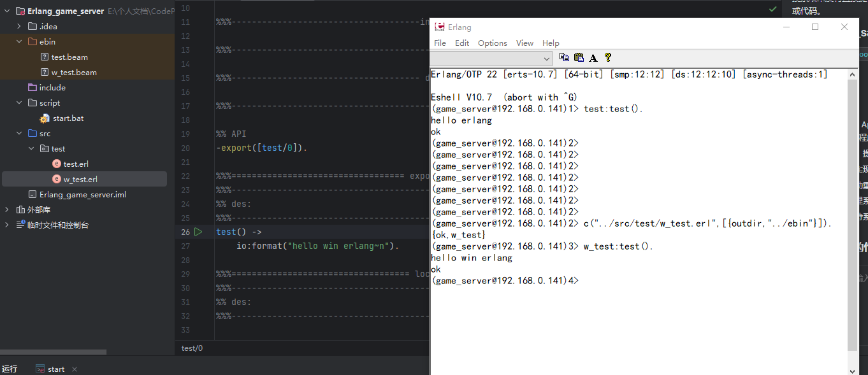Open Erlang_game_server.iml file

[83, 195]
